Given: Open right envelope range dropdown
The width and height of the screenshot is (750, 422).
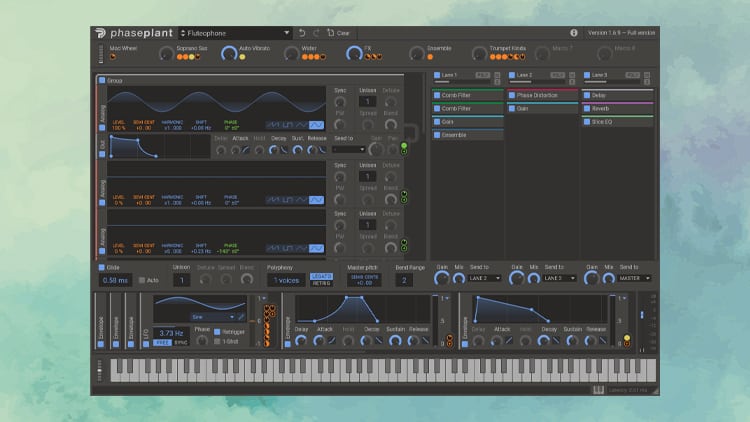Looking at the screenshot, I should [x=622, y=299].
